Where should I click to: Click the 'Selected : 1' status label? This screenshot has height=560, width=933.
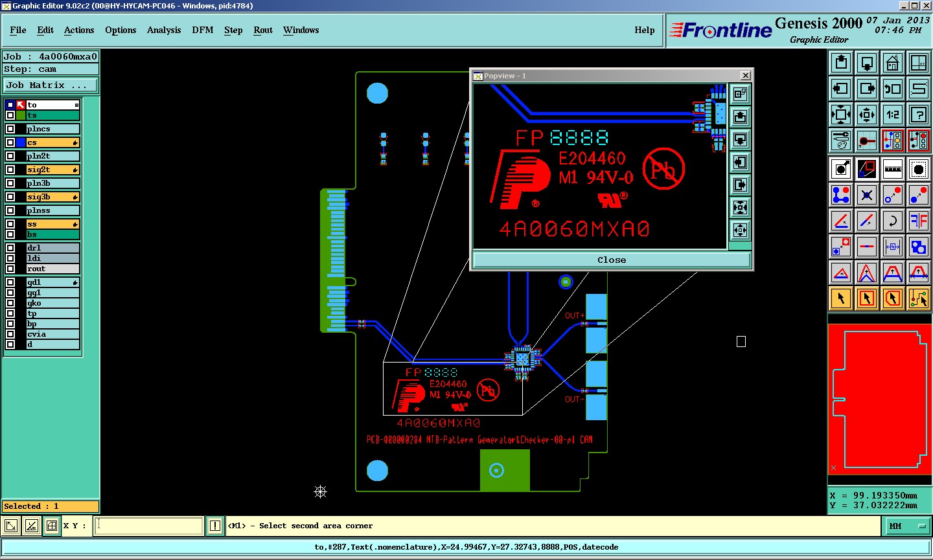[51, 506]
